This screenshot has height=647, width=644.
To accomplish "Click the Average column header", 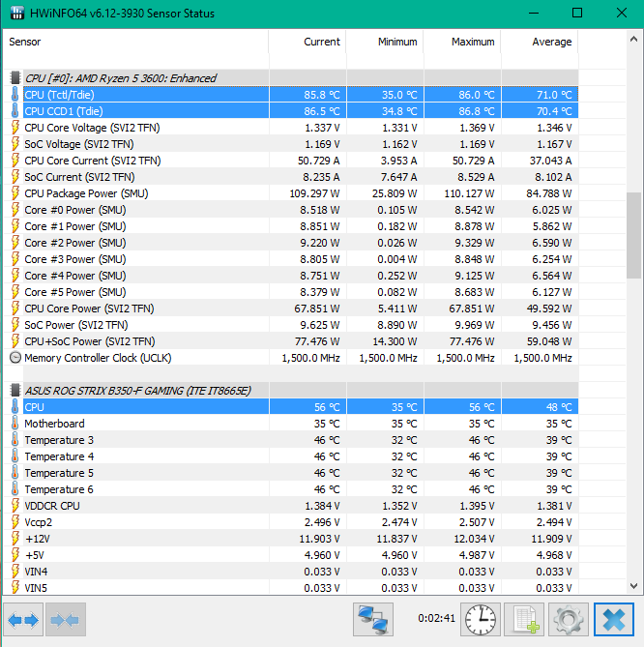I will [540, 42].
